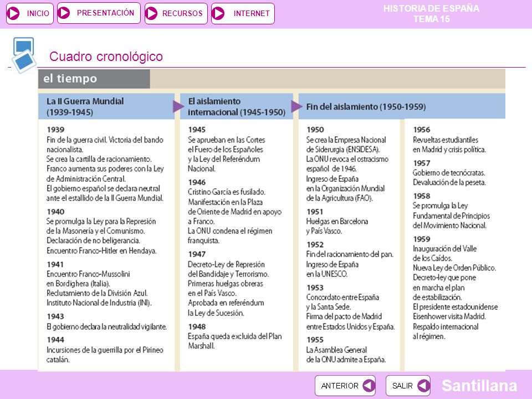Screen dimensions: 532x399
Task: Click 'Declaración de no beligerancia.'
Action: (93, 241)
